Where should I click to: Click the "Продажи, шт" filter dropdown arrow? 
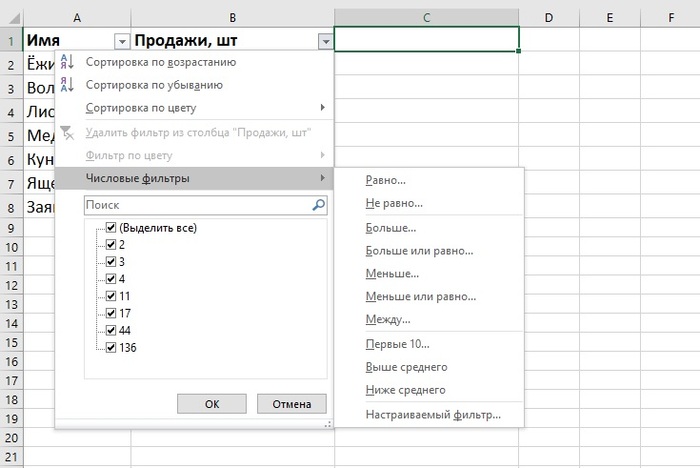(x=325, y=41)
